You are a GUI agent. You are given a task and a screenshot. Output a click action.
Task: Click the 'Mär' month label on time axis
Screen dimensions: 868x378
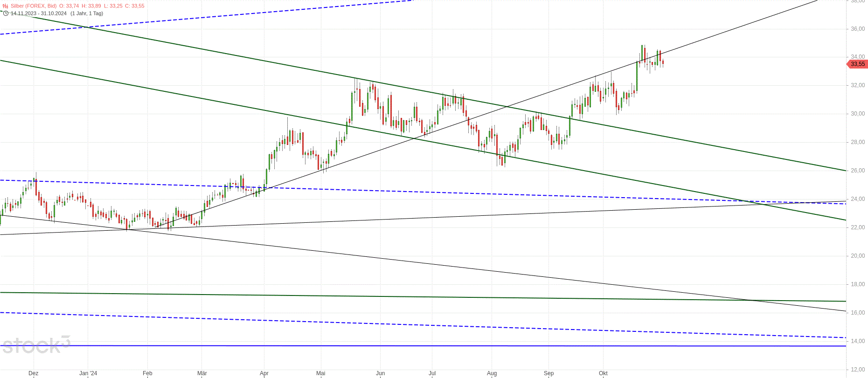coord(202,373)
